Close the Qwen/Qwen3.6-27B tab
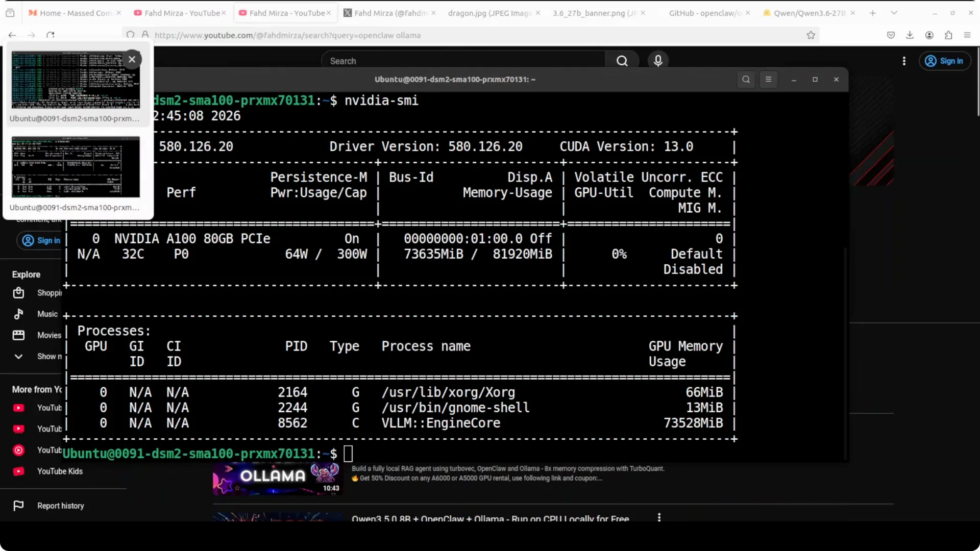Image resolution: width=980 pixels, height=551 pixels. tap(853, 13)
